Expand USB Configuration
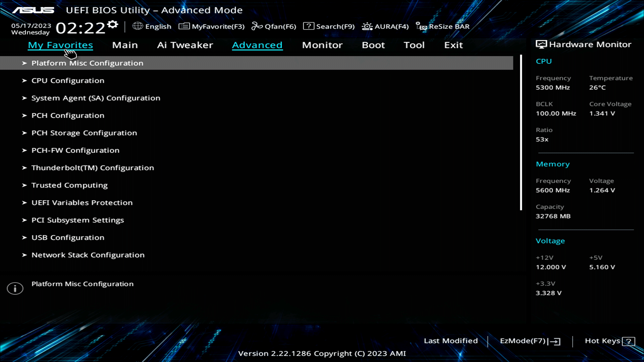The width and height of the screenshot is (644, 362). click(68, 237)
